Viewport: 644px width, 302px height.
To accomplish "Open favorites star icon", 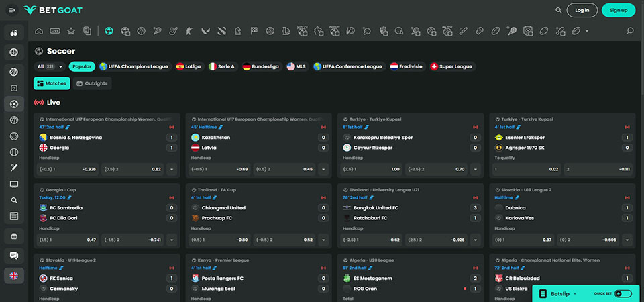I will coord(71,31).
